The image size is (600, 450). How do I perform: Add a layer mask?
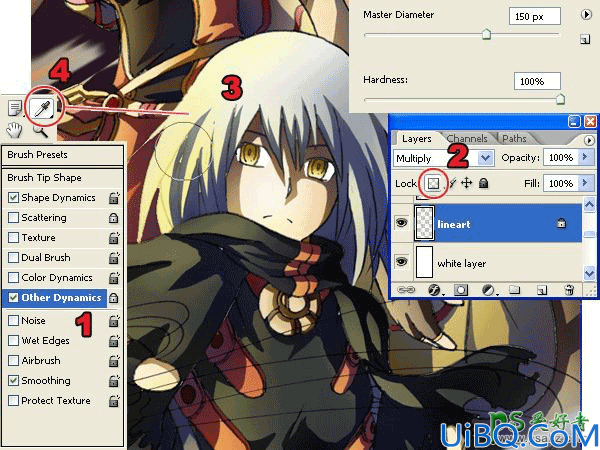tap(460, 290)
